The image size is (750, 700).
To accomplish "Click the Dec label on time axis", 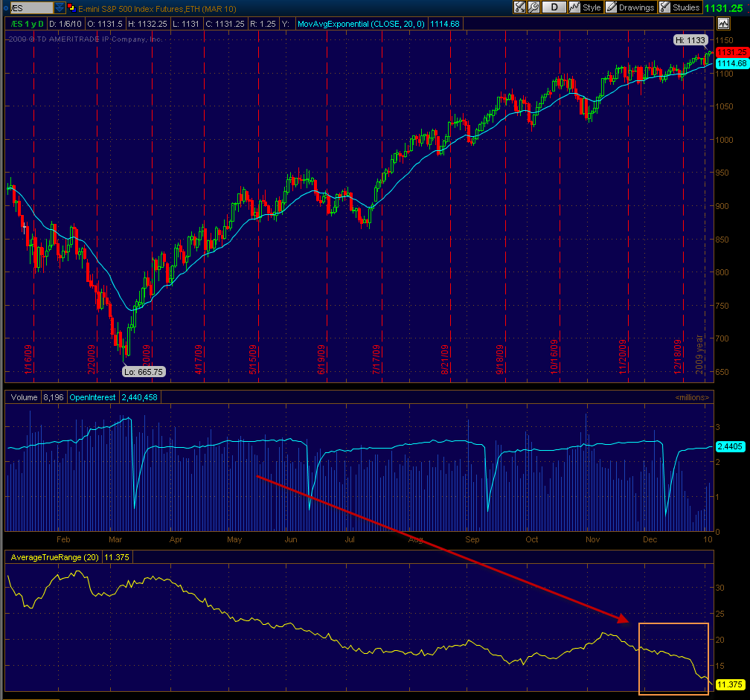I will pos(650,539).
